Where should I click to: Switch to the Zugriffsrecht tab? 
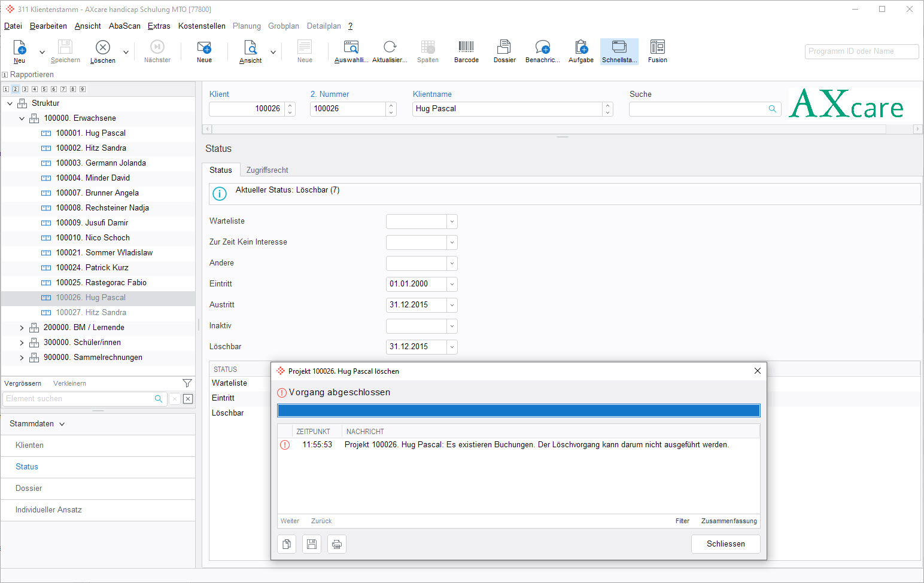click(x=268, y=170)
